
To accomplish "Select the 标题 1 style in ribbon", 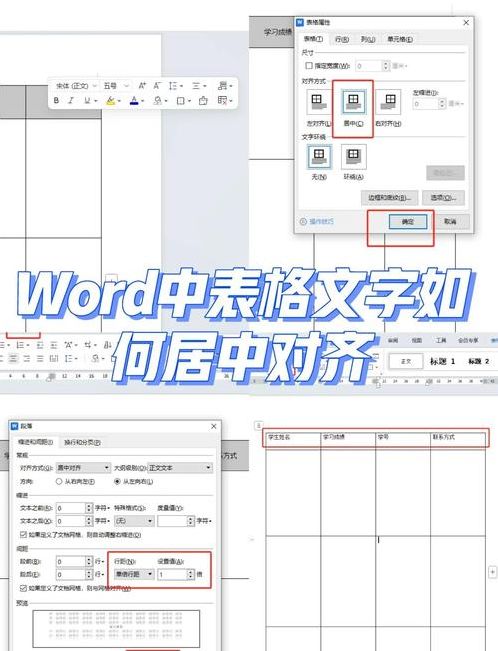I will pos(442,362).
